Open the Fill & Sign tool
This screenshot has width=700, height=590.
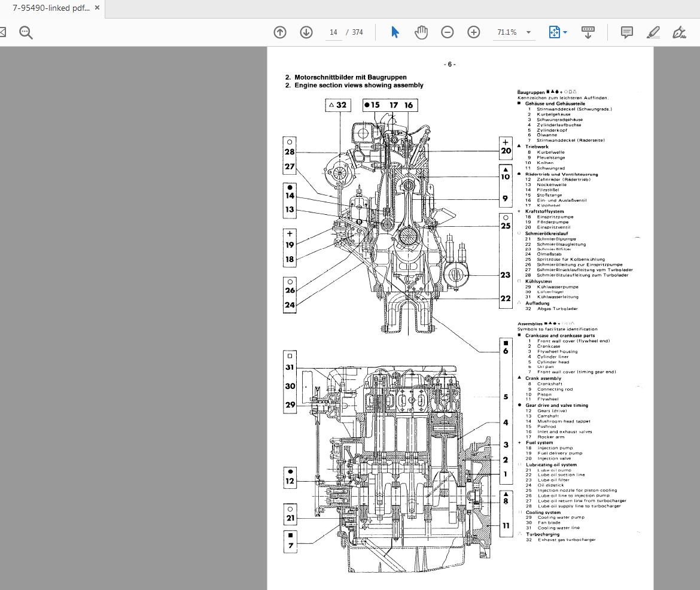(678, 32)
